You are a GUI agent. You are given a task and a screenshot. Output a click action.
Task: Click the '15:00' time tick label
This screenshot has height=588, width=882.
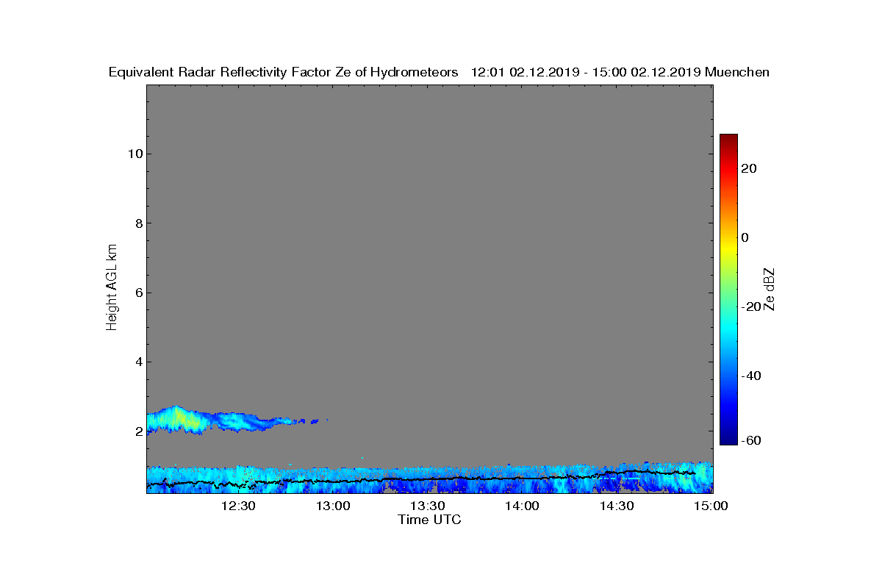(711, 506)
